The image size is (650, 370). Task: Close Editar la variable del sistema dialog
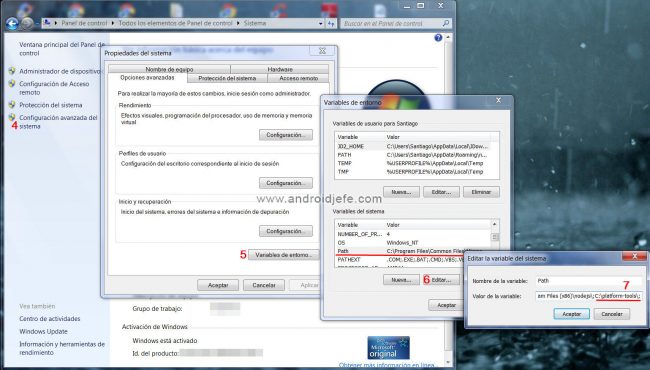click(x=634, y=256)
